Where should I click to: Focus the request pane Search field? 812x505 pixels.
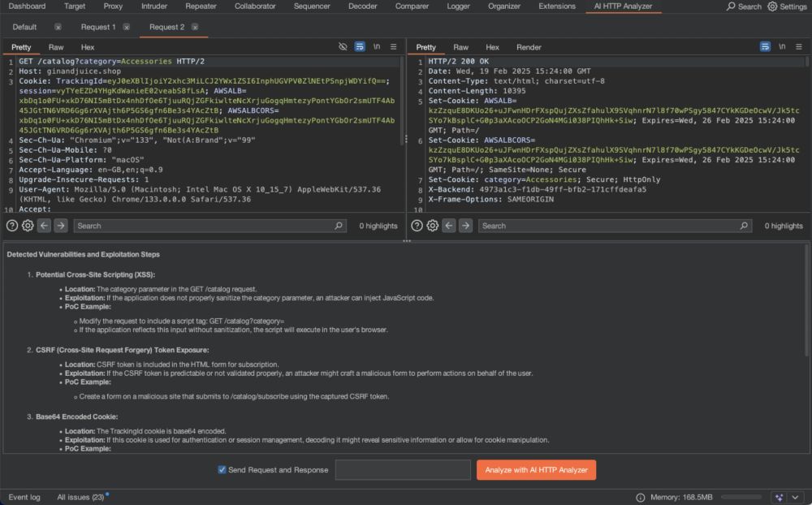coord(209,226)
